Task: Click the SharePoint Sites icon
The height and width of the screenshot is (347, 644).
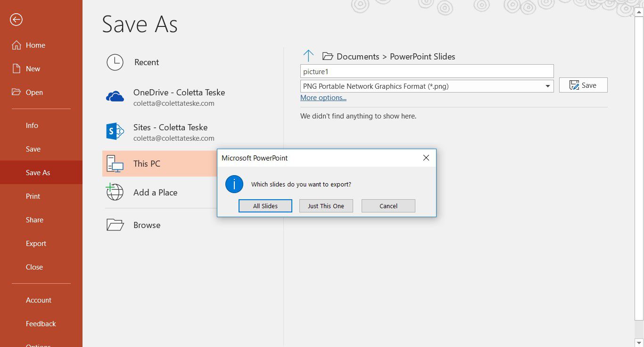Action: tap(115, 132)
